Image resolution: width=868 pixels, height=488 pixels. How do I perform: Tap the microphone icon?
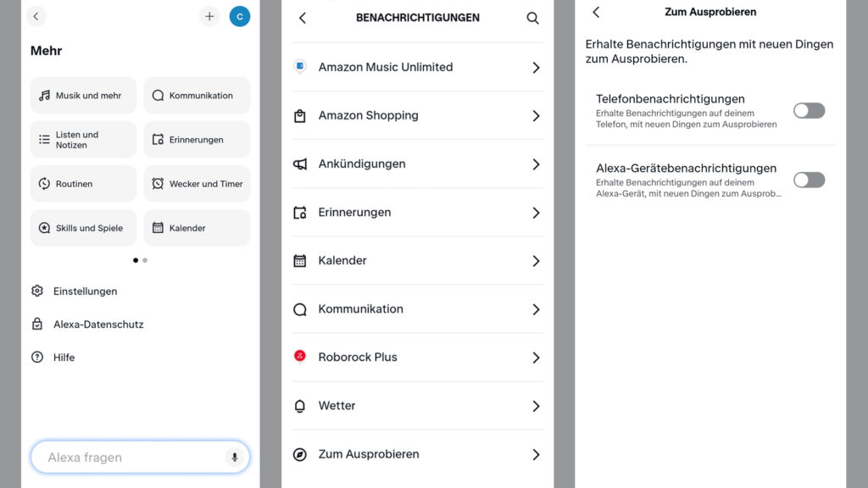click(x=235, y=457)
